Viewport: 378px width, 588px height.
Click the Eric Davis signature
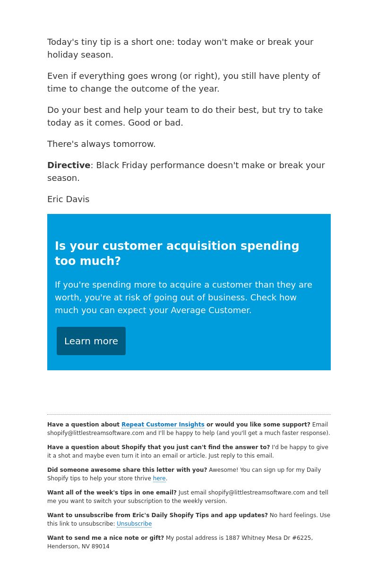pyautogui.click(x=68, y=199)
